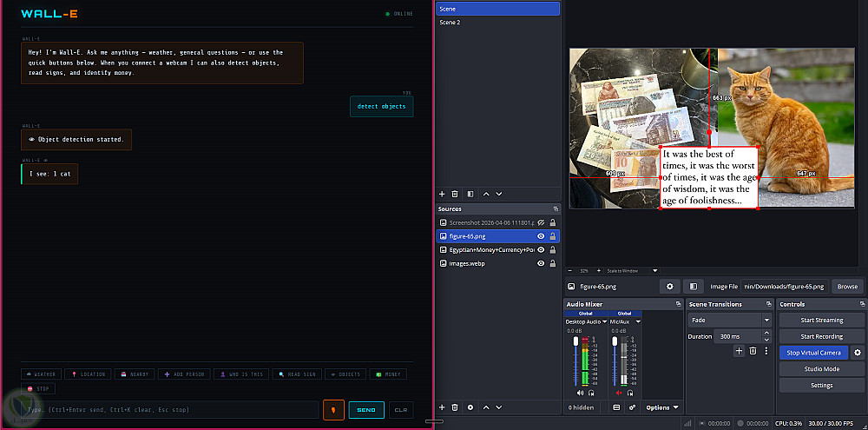This screenshot has height=430, width=868.
Task: Open transition properties three-dot menu
Action: [x=766, y=351]
